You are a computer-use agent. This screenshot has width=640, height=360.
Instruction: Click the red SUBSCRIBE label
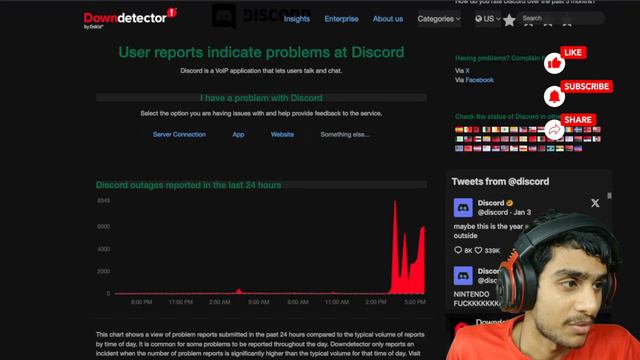[x=586, y=86]
